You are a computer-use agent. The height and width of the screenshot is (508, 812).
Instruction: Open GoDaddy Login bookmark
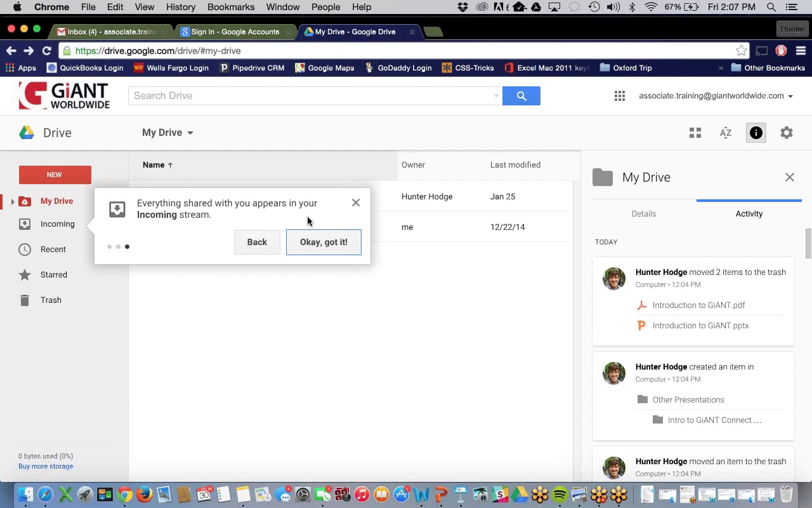pyautogui.click(x=398, y=68)
